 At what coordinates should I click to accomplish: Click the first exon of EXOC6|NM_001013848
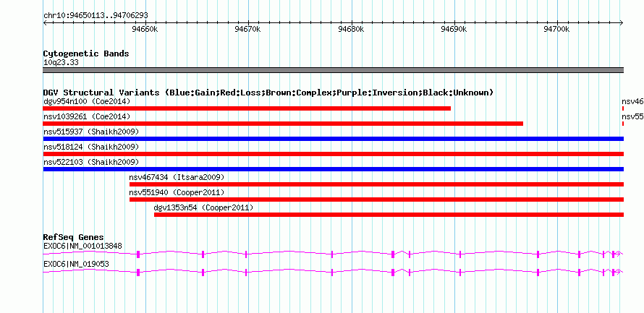[x=138, y=254]
